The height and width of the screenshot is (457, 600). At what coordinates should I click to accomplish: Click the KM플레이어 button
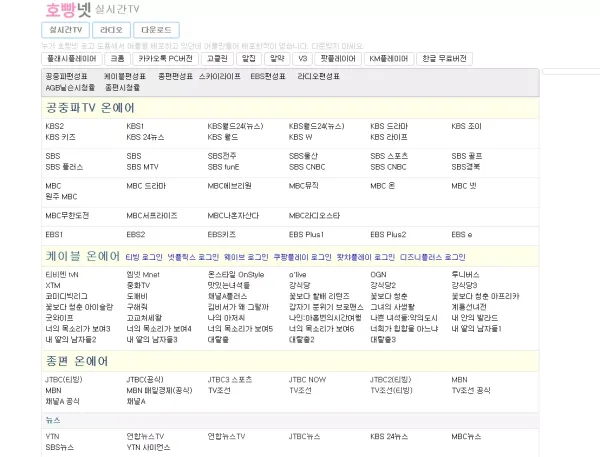click(388, 59)
